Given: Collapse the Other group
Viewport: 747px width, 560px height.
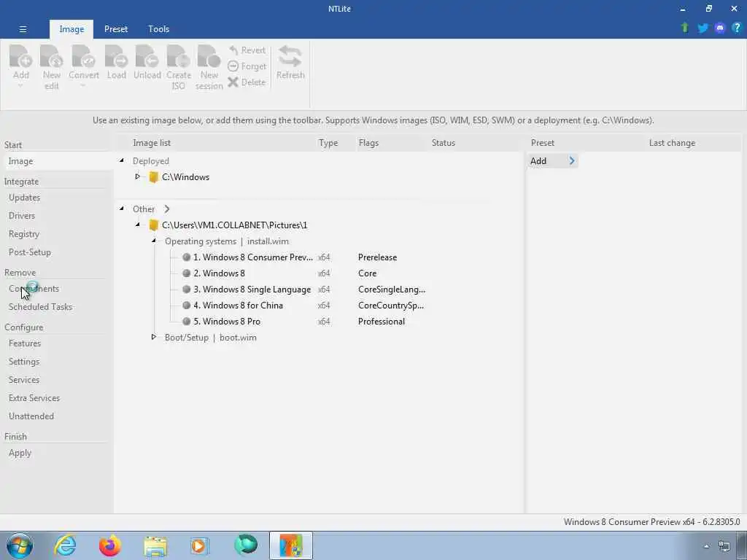Looking at the screenshot, I should pos(122,209).
